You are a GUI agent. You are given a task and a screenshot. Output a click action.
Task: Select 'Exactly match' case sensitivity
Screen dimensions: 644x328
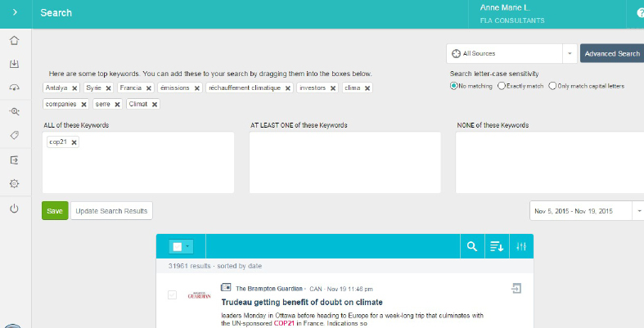[x=501, y=86]
